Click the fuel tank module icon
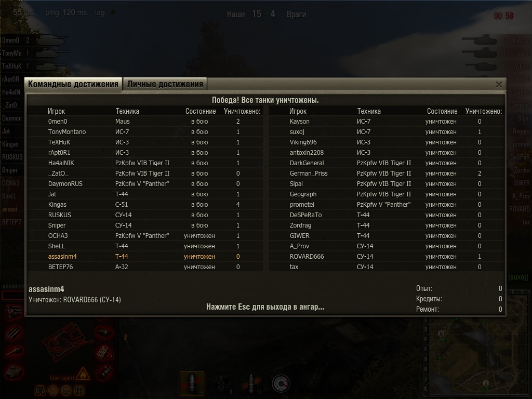 (x=104, y=373)
